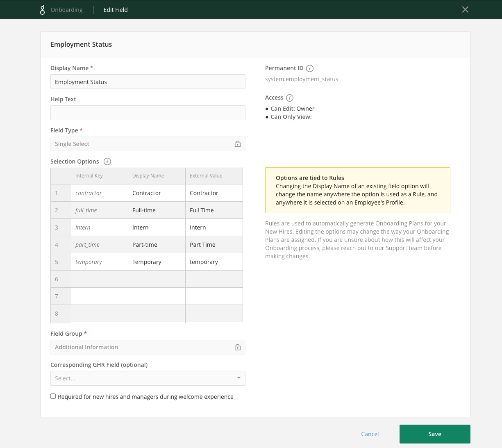Click the Greenhouse logo icon
The image size is (502, 448).
pyautogui.click(x=42, y=10)
